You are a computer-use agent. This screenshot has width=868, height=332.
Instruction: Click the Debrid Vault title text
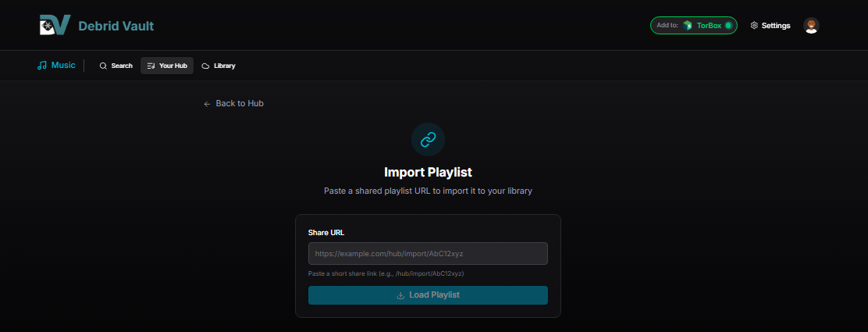point(116,26)
